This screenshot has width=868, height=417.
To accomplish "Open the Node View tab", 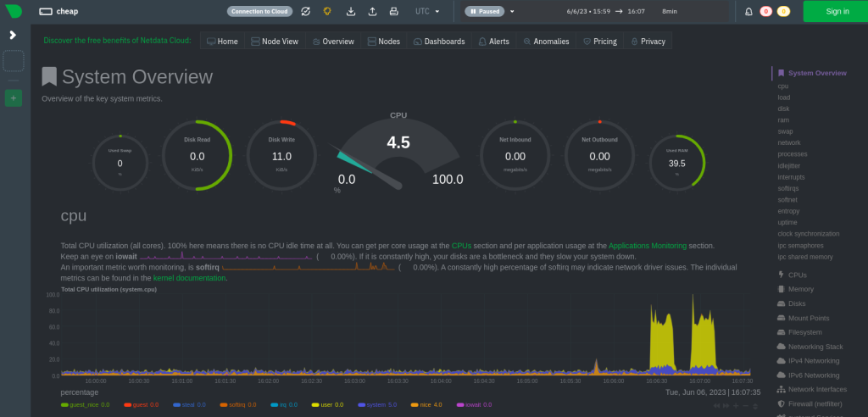I will click(275, 41).
